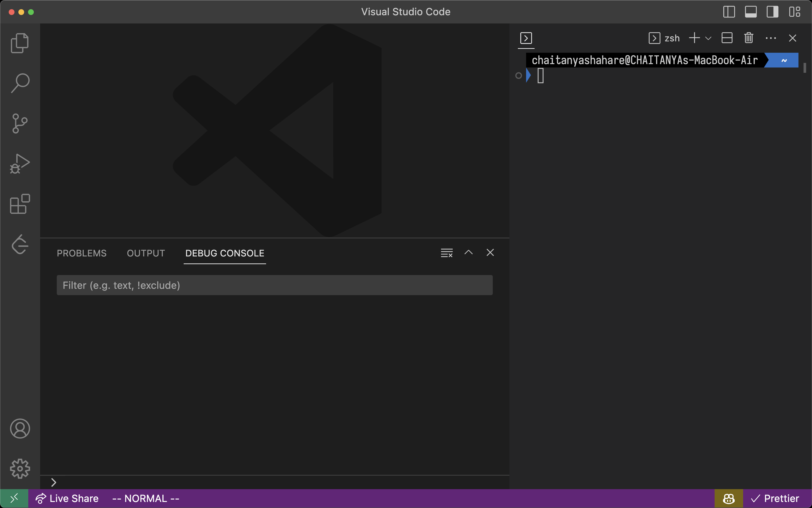The height and width of the screenshot is (508, 812).
Task: Click the zsh terminal profile label
Action: 664,38
